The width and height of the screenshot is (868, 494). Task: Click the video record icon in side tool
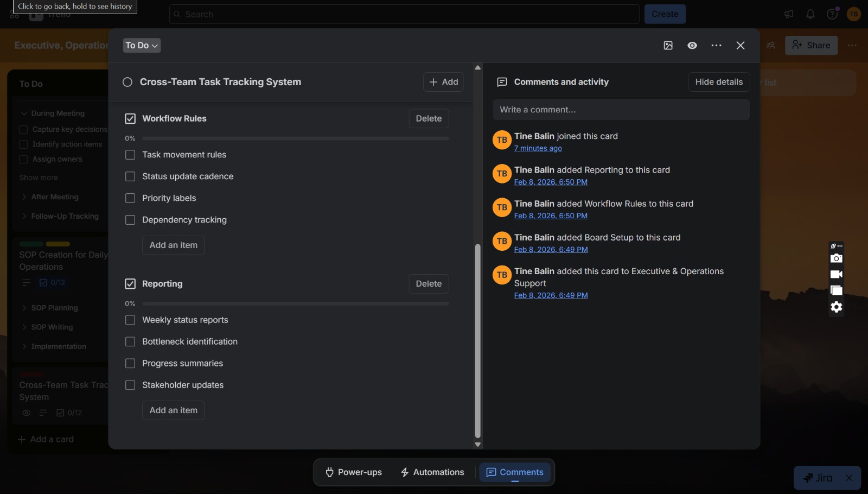[x=837, y=274]
